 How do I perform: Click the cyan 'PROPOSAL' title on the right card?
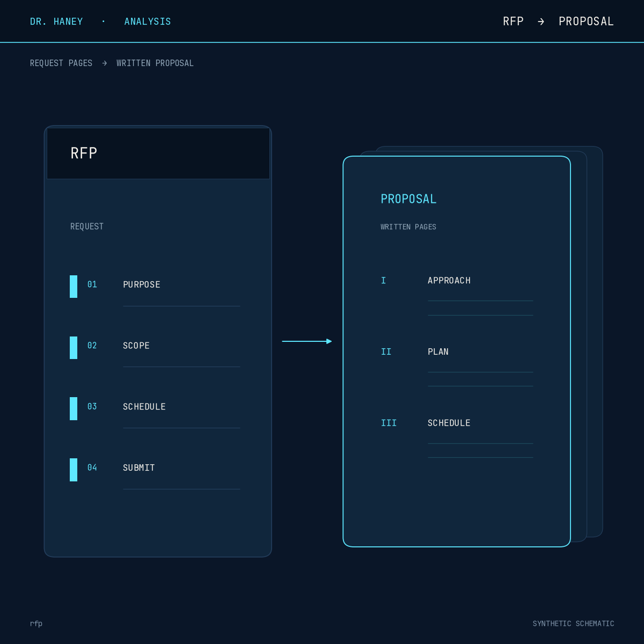click(409, 199)
